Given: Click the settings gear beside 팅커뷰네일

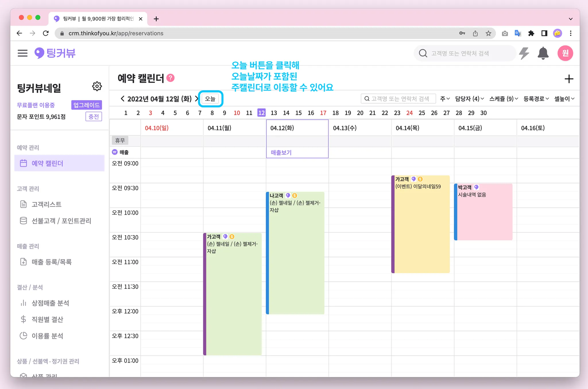Looking at the screenshot, I should (x=97, y=86).
